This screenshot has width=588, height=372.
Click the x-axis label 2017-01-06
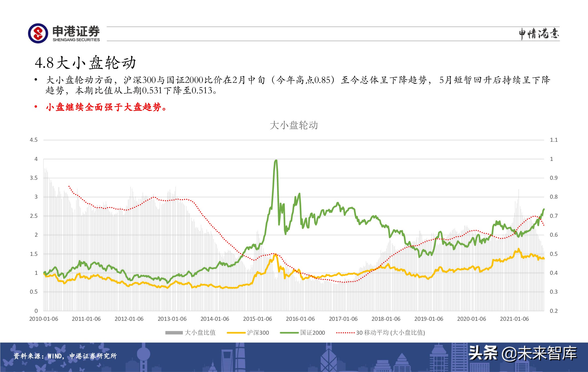343,319
